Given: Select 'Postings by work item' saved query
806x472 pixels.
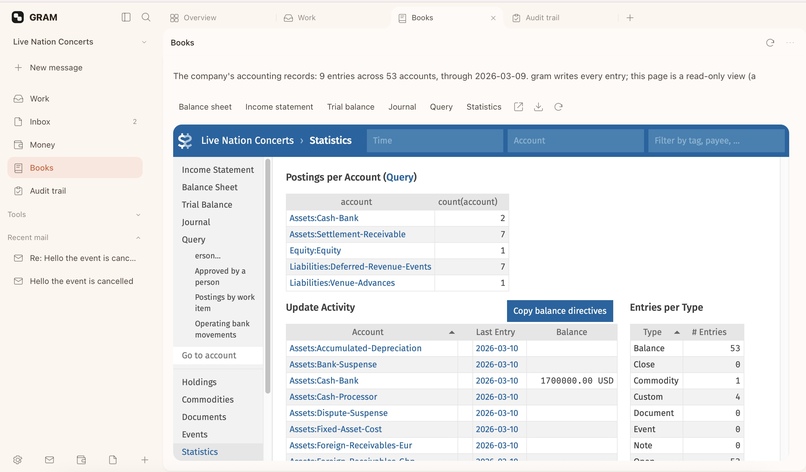Looking at the screenshot, I should pyautogui.click(x=225, y=303).
